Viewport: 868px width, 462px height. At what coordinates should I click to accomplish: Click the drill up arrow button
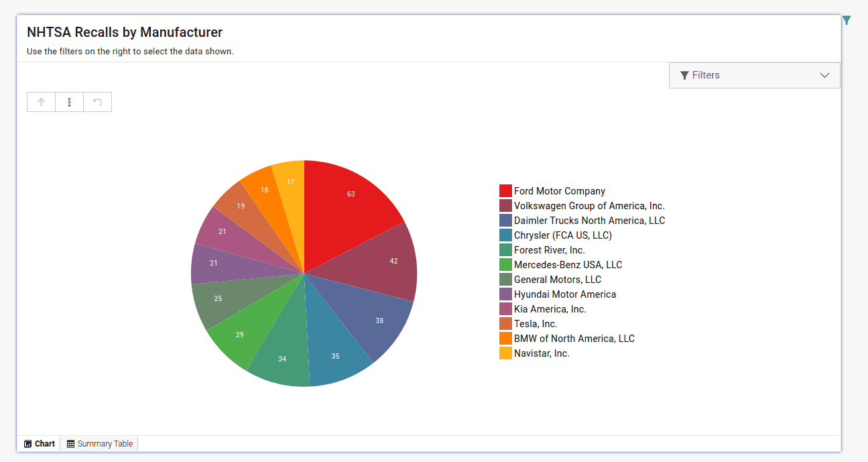41,102
